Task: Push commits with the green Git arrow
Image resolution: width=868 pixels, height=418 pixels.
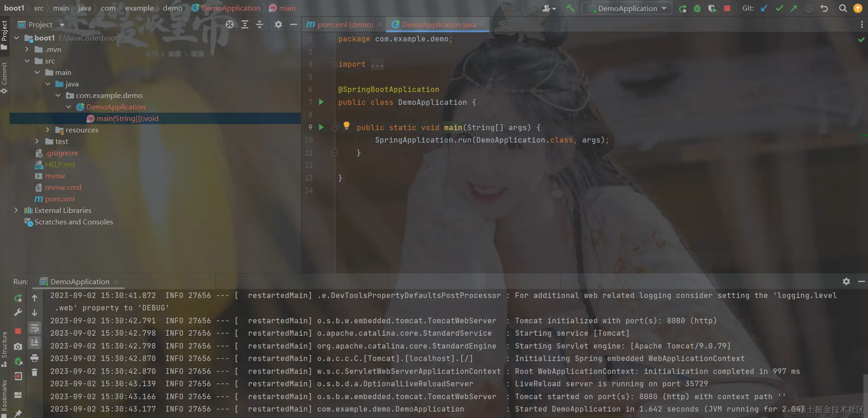Action: [x=794, y=8]
